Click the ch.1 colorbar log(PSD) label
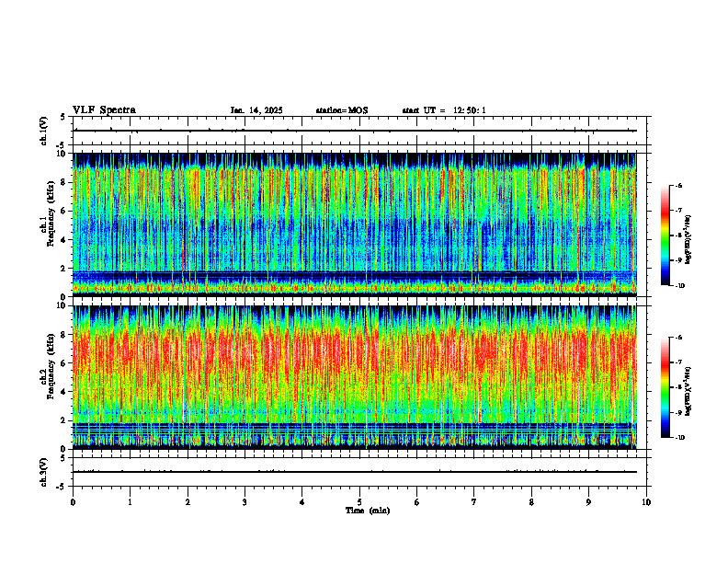This screenshot has width=728, height=563. (688, 239)
